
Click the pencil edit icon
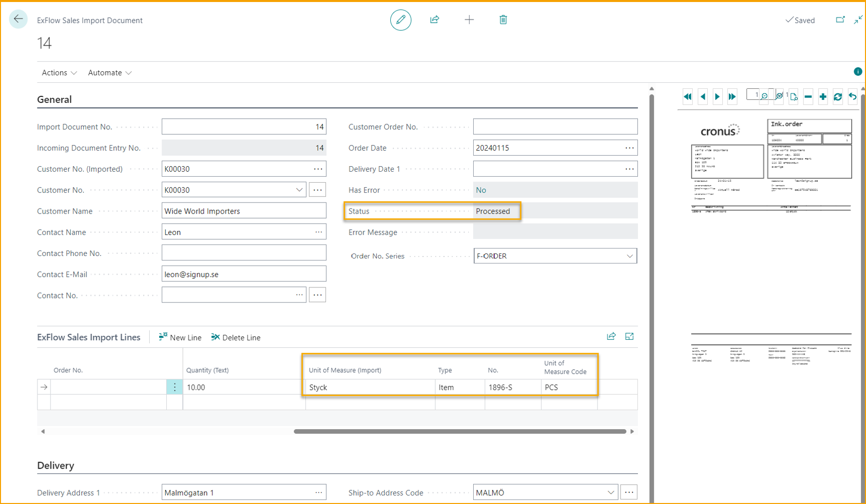tap(400, 20)
